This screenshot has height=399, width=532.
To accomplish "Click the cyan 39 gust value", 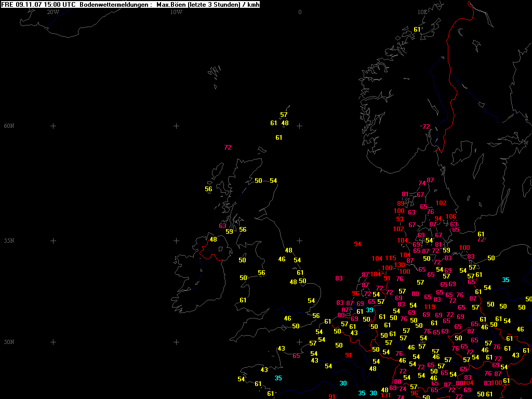I will pyautogui.click(x=369, y=310).
